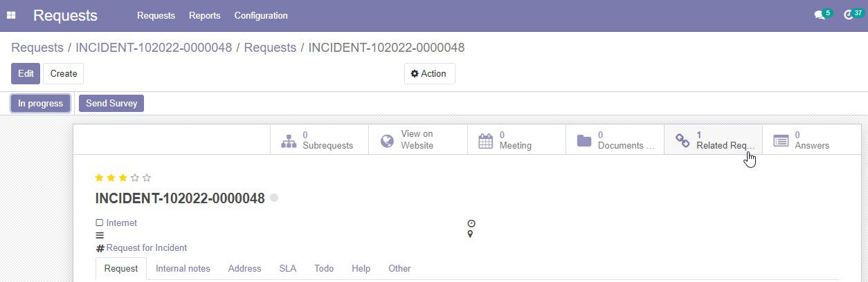
Task: Click the hash icon beside Request for Incident
Action: click(x=100, y=248)
